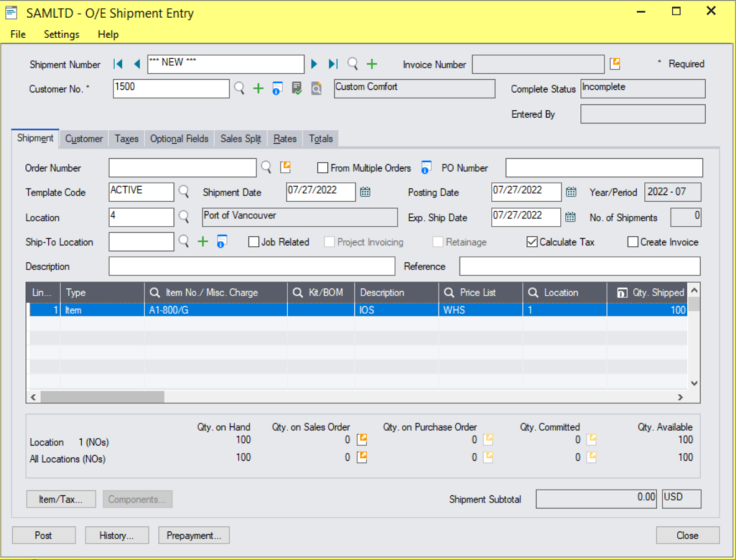
Task: Switch to the Totals tab
Action: 321,139
